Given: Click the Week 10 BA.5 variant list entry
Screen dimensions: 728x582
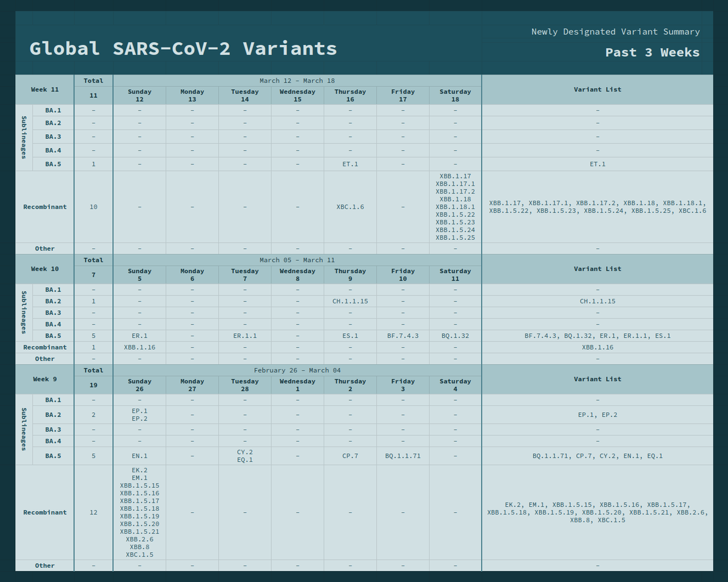Looking at the screenshot, I should coord(598,336).
